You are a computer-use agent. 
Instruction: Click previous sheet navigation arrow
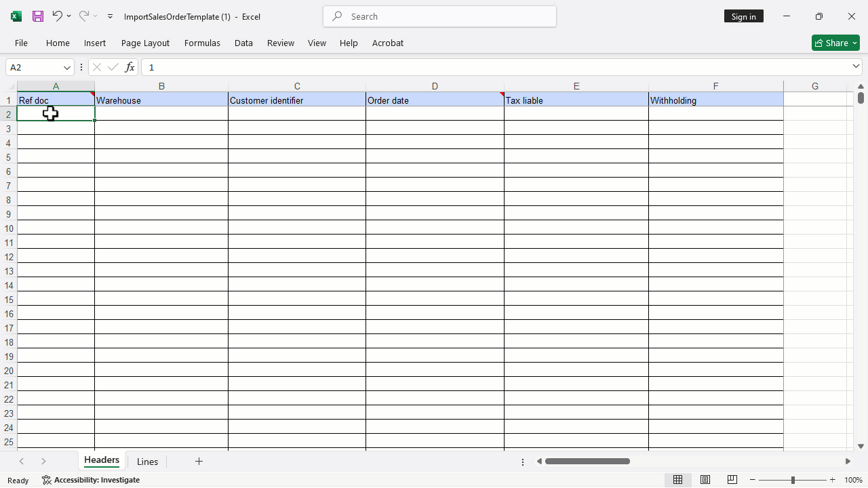[22, 461]
